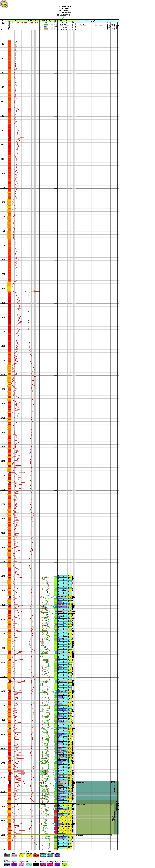Click the Reference track header
The height and width of the screenshot is (868, 155).
pyautogui.click(x=18, y=21)
